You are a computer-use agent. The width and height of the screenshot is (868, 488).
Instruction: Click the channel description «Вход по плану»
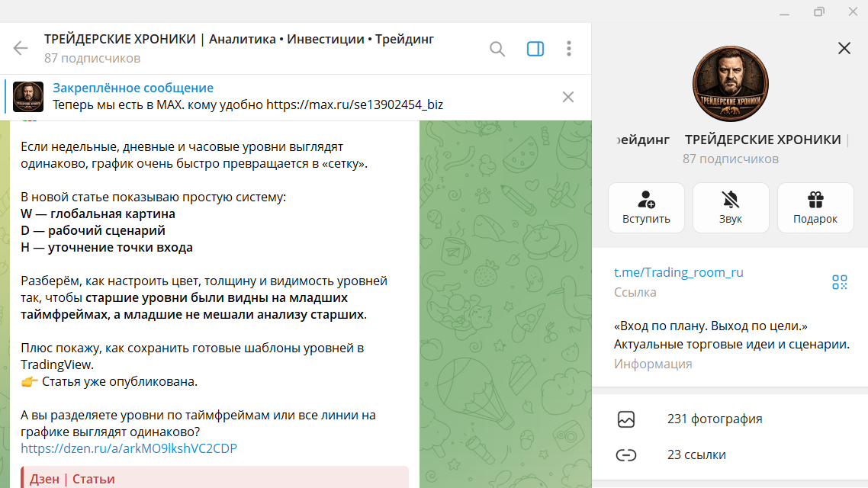[x=731, y=335]
